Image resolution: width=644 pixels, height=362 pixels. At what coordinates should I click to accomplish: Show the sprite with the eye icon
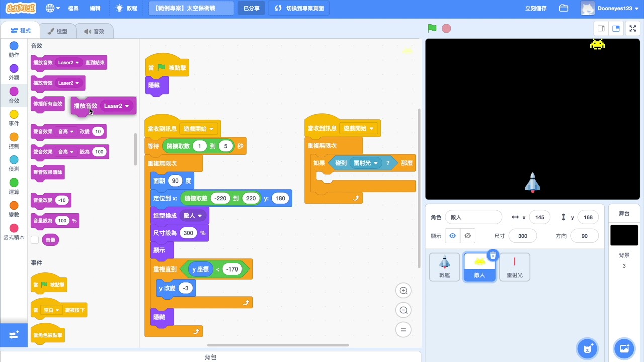click(x=452, y=236)
